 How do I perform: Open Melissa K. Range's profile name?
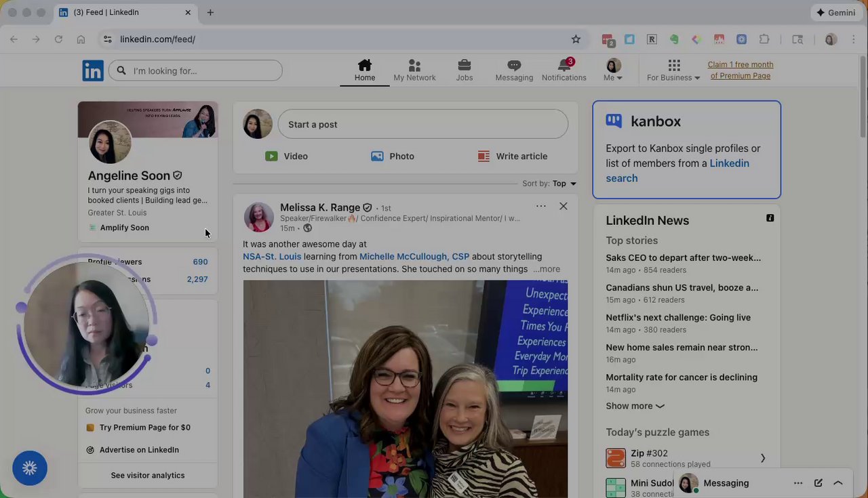coord(320,207)
